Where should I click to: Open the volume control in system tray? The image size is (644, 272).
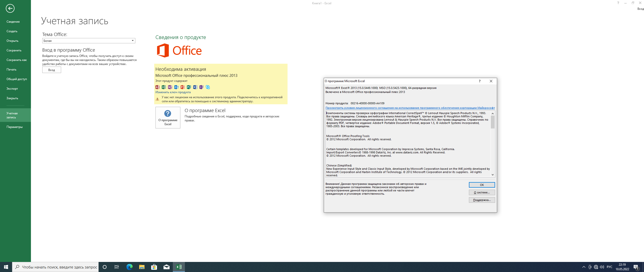click(x=602, y=267)
